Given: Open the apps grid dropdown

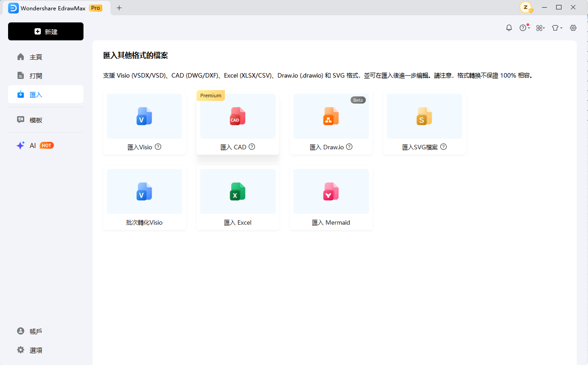Looking at the screenshot, I should pyautogui.click(x=540, y=27).
